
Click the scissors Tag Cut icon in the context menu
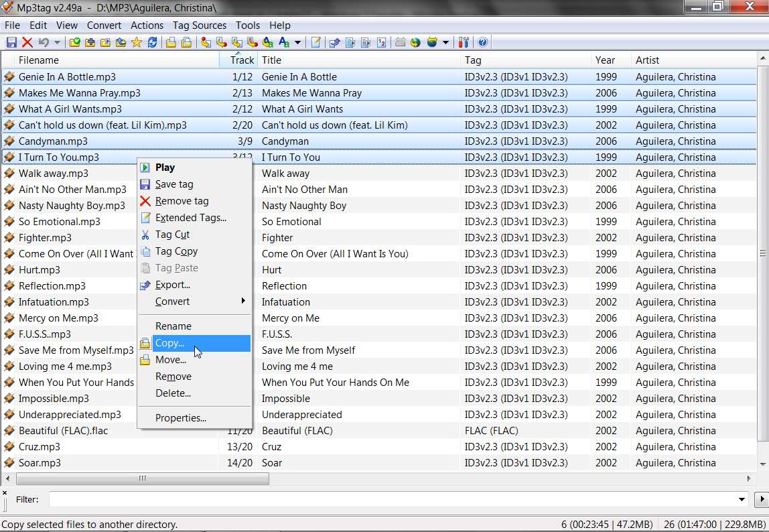pyautogui.click(x=145, y=235)
